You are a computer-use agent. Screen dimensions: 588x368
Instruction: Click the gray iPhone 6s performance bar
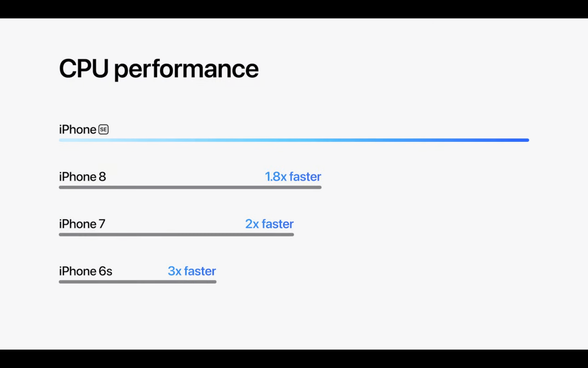tap(137, 282)
